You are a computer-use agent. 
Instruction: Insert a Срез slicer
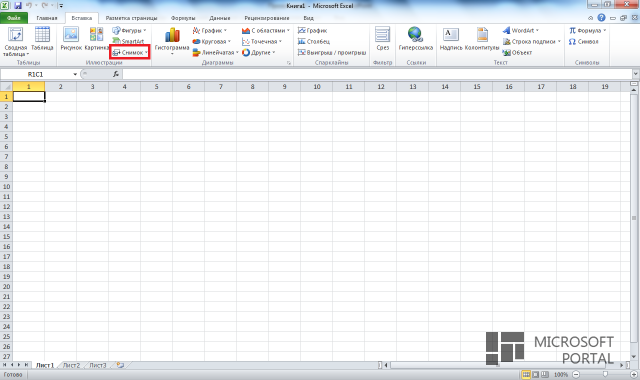[382, 39]
